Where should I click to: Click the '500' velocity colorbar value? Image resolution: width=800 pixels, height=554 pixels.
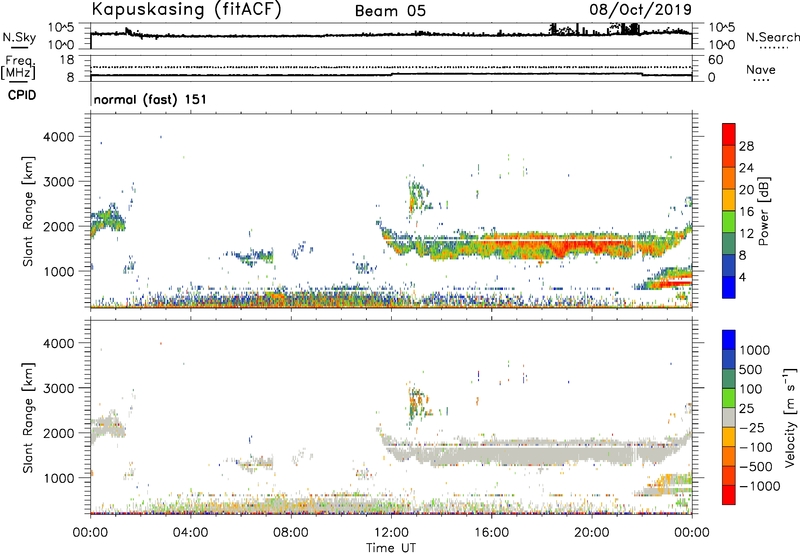(751, 370)
